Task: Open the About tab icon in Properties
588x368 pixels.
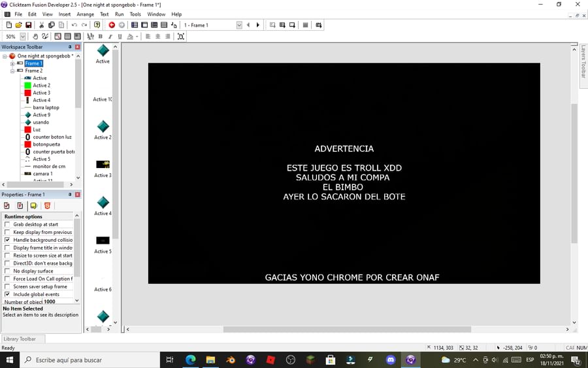Action: pos(33,205)
